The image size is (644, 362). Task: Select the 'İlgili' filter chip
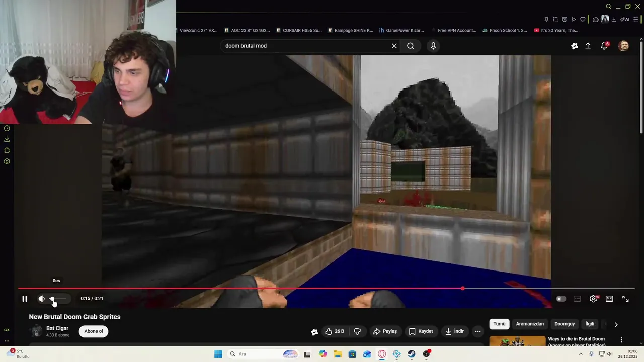590,324
